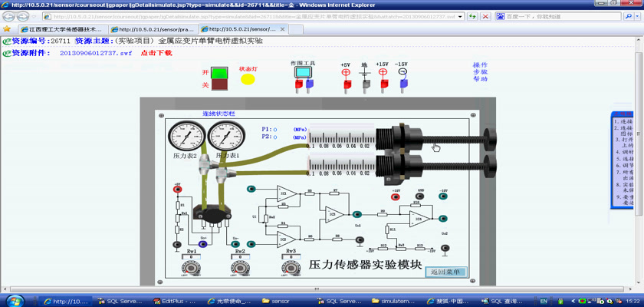The height and width of the screenshot is (307, 644).
Task: Click the red +5V terminal jack on board
Action: click(177, 189)
